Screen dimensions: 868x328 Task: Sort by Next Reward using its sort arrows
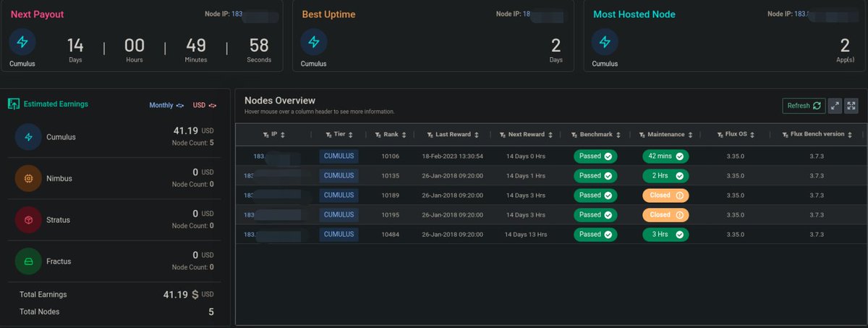pos(552,135)
